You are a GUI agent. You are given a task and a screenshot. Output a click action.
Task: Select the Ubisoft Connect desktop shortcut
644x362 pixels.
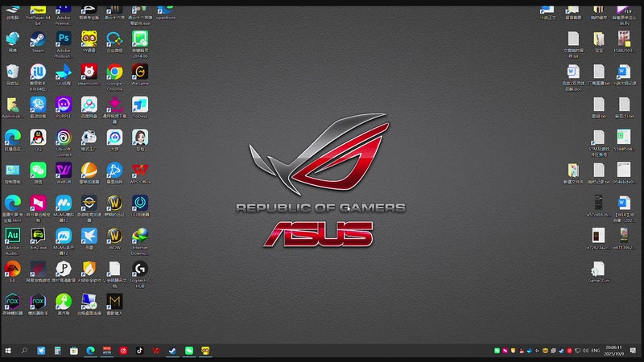click(x=64, y=143)
